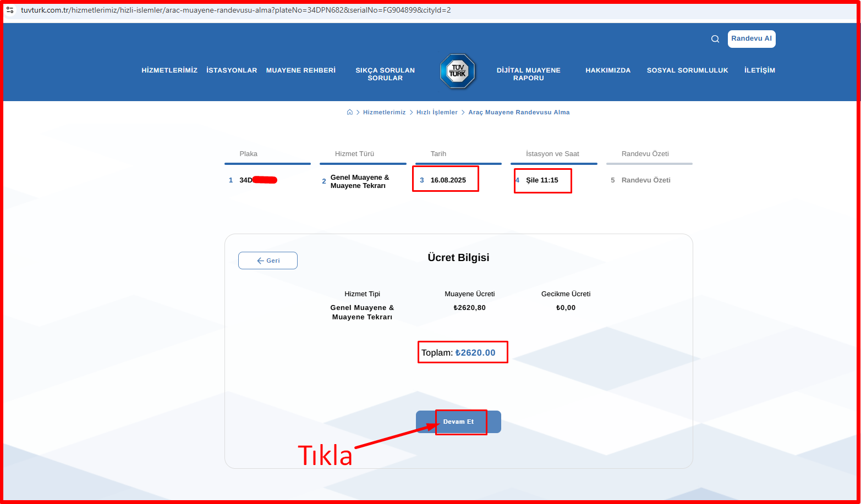Click the Şile 11:15 station text
Image resolution: width=861 pixels, height=504 pixels.
point(542,180)
